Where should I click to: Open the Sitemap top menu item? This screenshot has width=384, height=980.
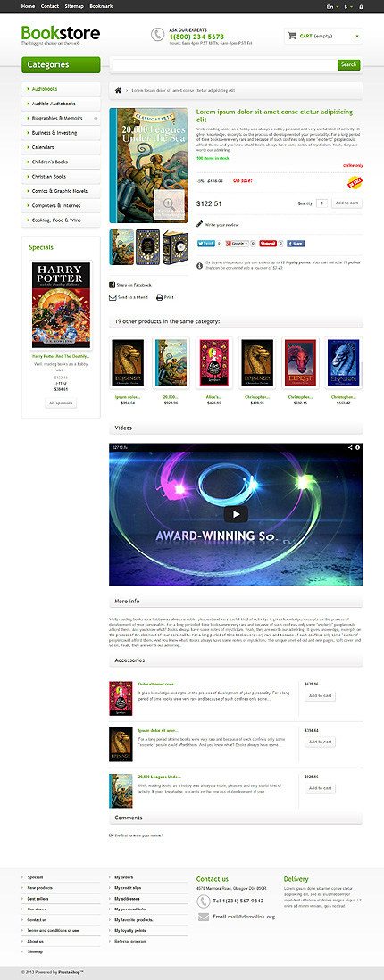pyautogui.click(x=74, y=6)
